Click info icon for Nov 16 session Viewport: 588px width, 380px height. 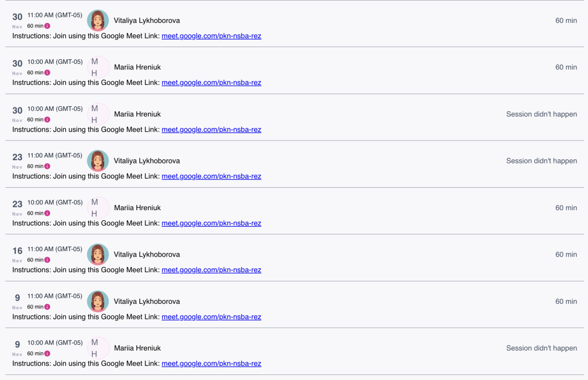47,260
